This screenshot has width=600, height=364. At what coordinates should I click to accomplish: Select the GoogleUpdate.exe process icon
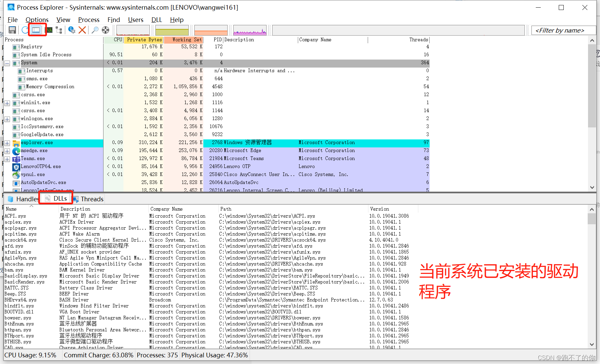pos(16,135)
